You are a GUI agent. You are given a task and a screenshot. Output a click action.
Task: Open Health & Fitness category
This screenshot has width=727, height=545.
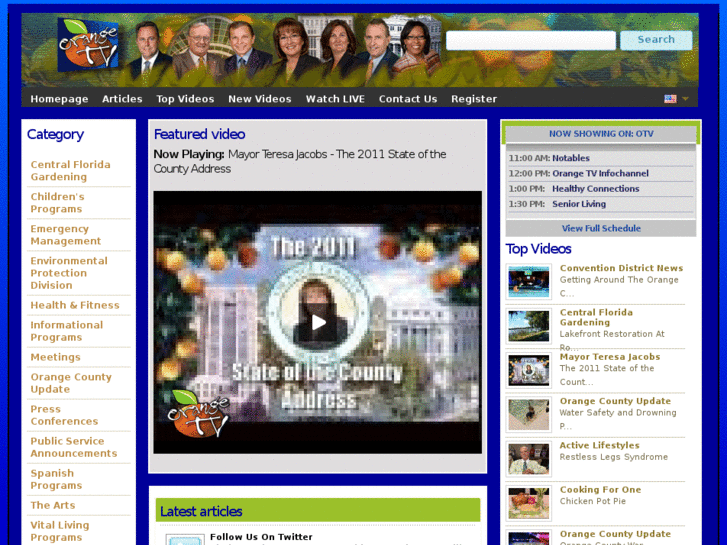point(75,305)
